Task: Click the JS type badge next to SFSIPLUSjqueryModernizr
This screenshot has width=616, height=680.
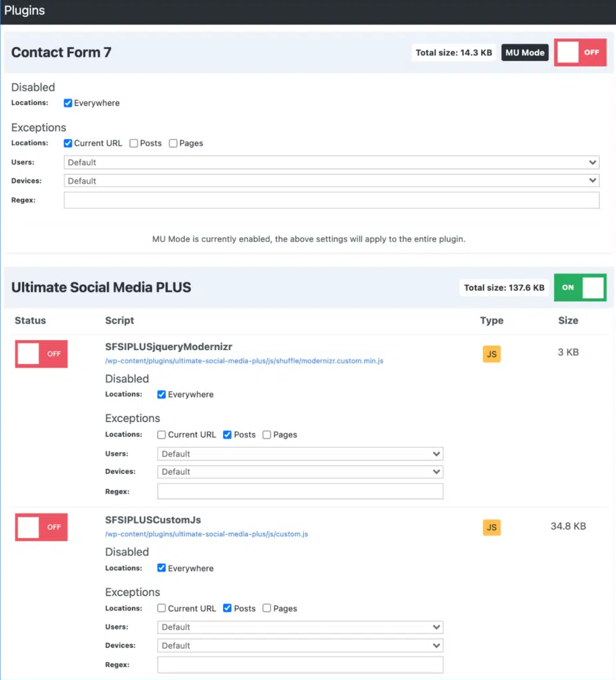Action: [491, 354]
